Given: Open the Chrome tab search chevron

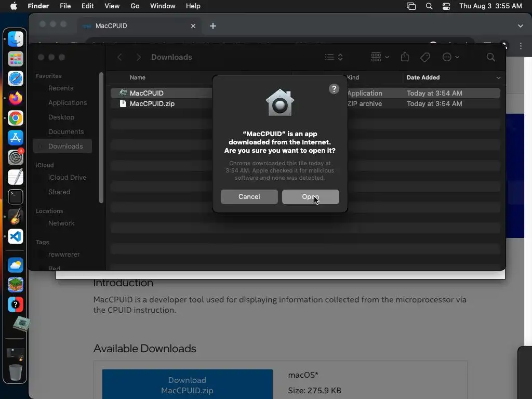Looking at the screenshot, I should click(x=520, y=26).
